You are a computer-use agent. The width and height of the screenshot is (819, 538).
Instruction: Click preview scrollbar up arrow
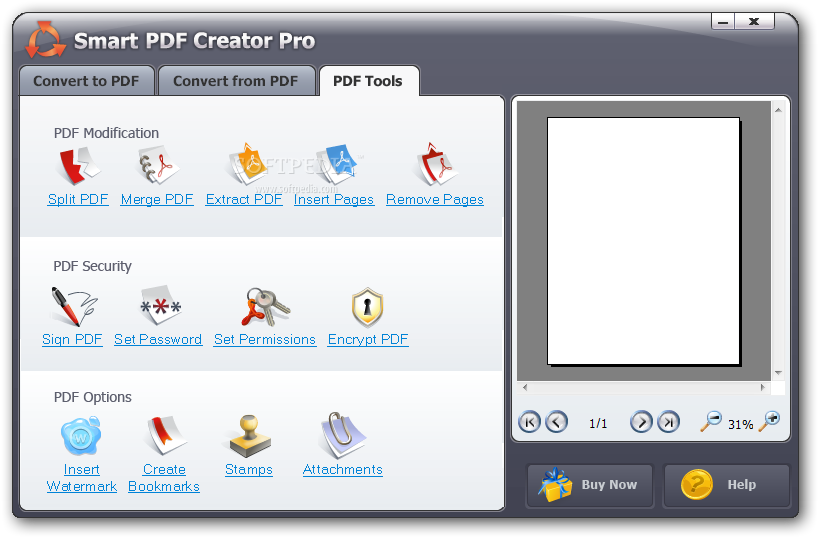[x=778, y=110]
